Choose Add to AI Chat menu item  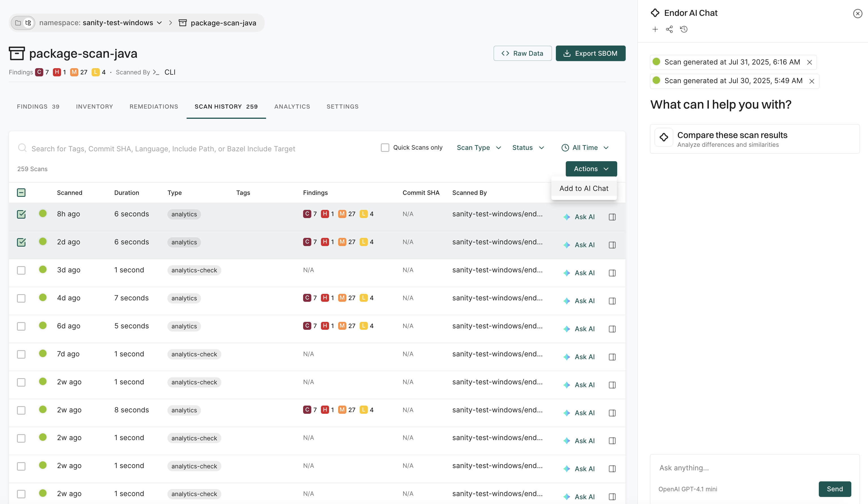[x=584, y=188]
